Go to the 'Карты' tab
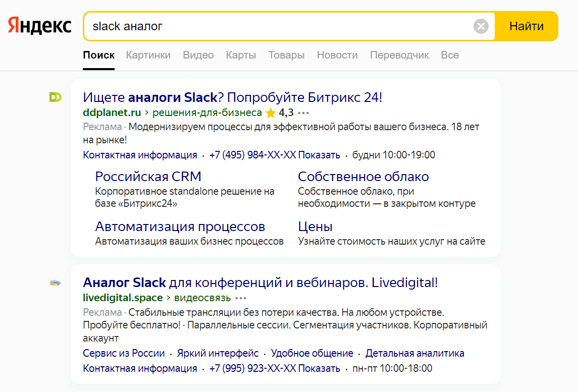Screen dimensions: 578x392 241,55
